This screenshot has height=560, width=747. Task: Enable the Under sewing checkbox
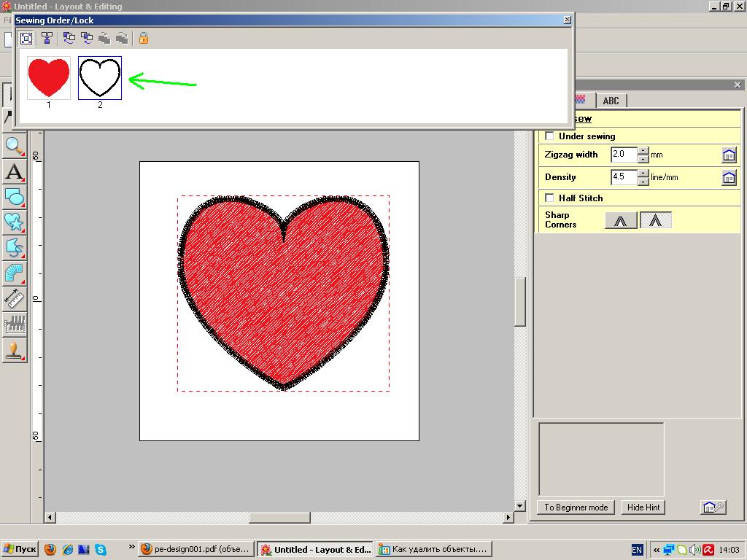tap(550, 136)
